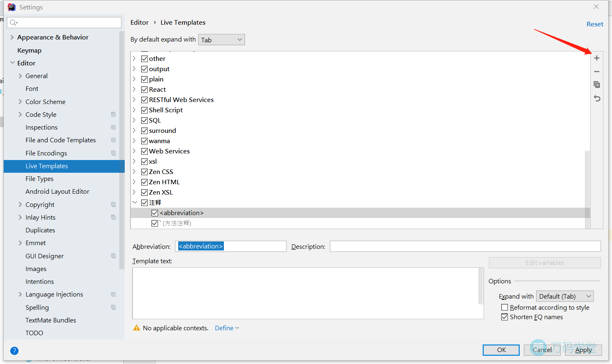Expand the Zen CSS template group
This screenshot has height=364, width=612.
135,172
